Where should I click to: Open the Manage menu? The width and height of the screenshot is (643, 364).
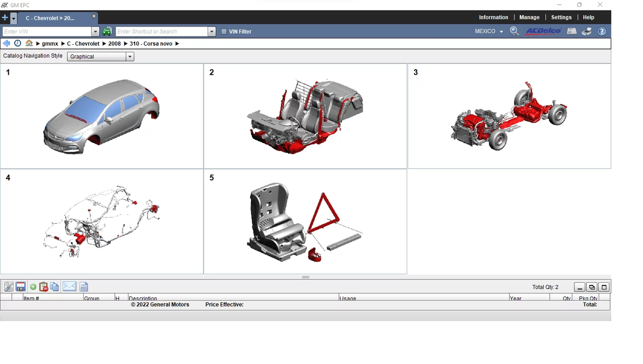[529, 17]
